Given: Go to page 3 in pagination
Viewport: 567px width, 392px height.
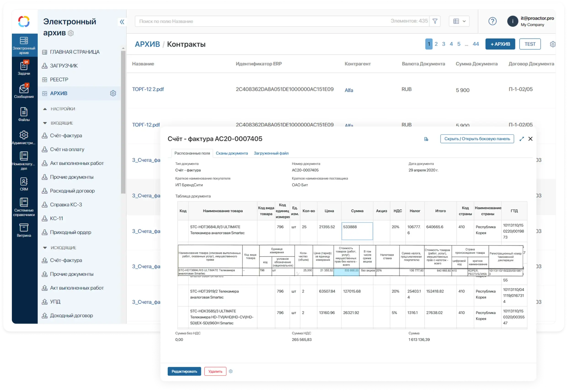Looking at the screenshot, I should tap(443, 44).
